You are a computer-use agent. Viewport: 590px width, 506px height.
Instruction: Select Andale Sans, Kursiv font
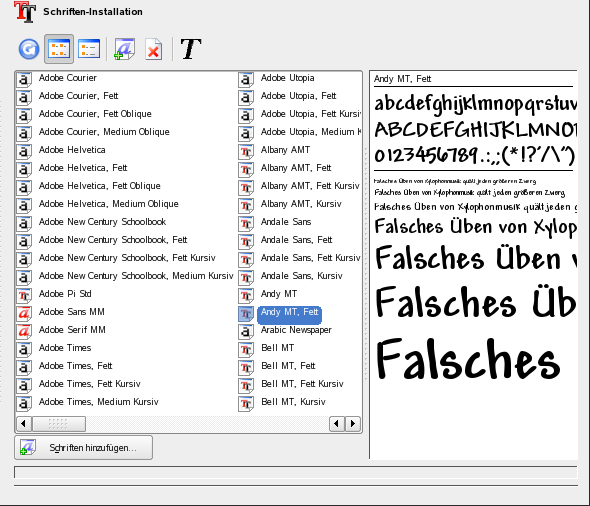coord(302,276)
